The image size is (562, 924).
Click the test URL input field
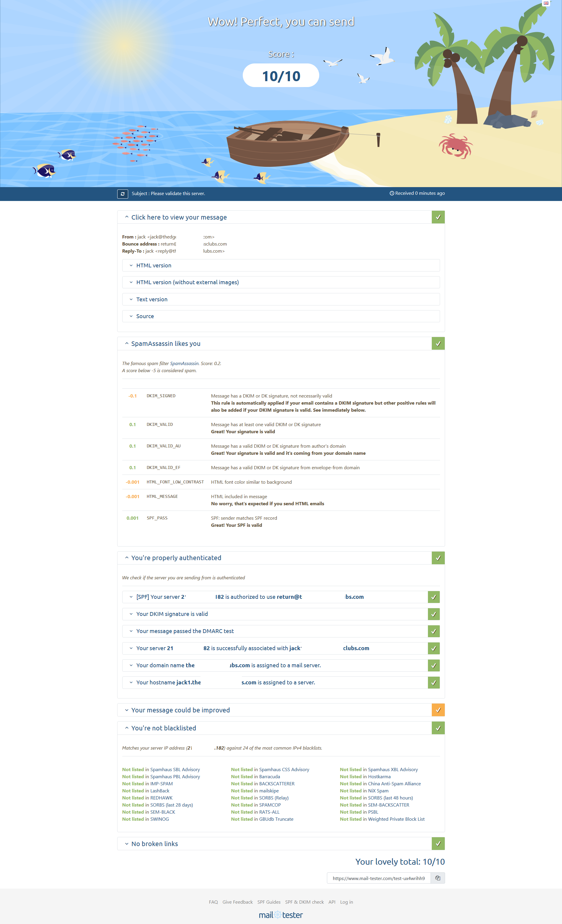(x=379, y=878)
